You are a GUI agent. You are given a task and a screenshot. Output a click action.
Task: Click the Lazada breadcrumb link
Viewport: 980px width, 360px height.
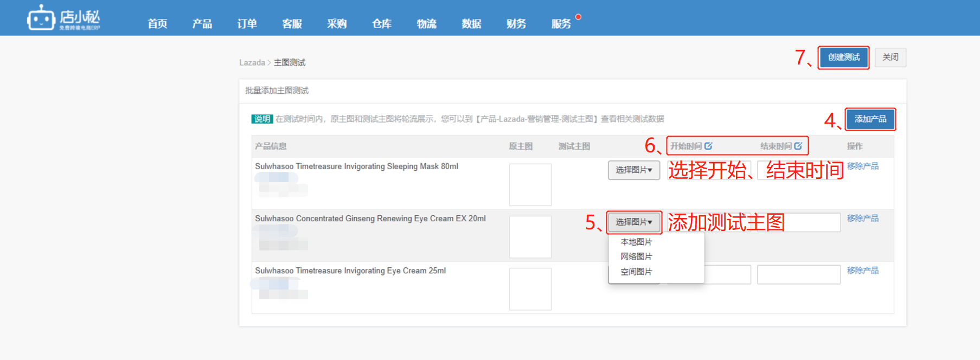tap(252, 63)
